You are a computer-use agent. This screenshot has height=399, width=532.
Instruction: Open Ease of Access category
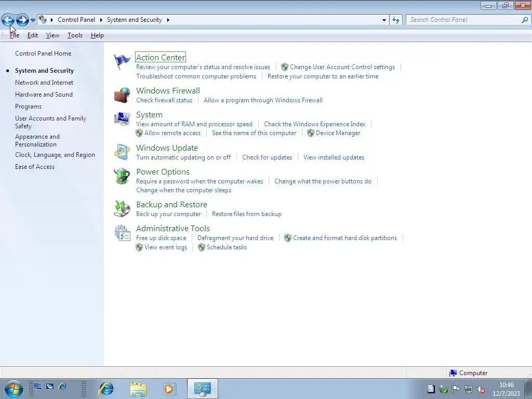click(35, 167)
